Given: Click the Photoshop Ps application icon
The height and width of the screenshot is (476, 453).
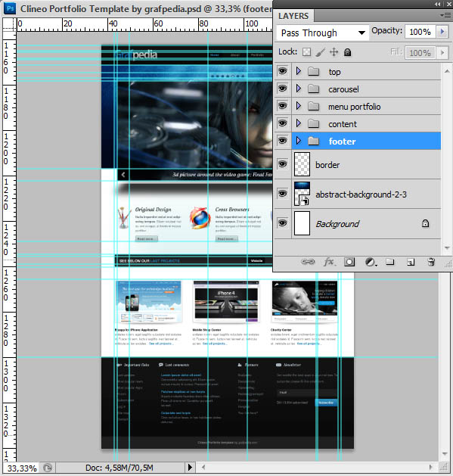Looking at the screenshot, I should [10, 8].
